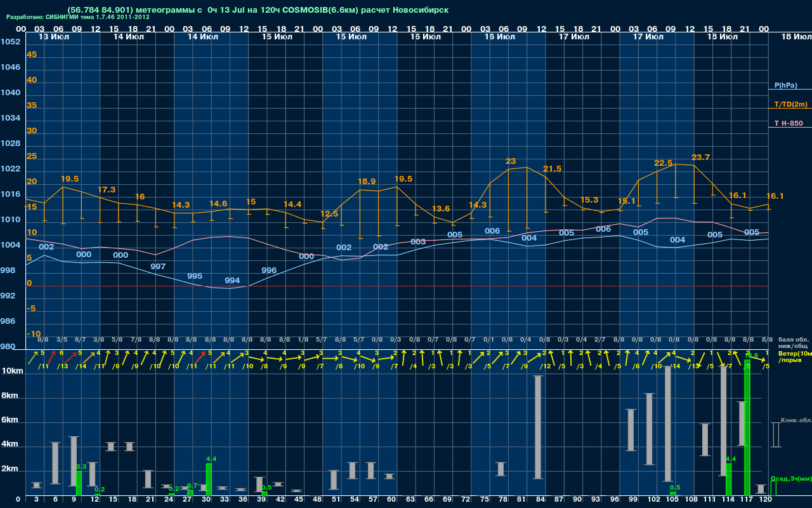Click cloud amount value 2/7
The image size is (812, 508).
coord(599,340)
